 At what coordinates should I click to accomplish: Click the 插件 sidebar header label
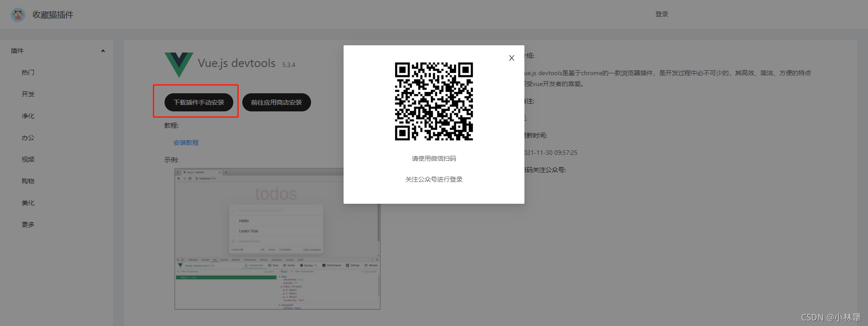point(17,51)
